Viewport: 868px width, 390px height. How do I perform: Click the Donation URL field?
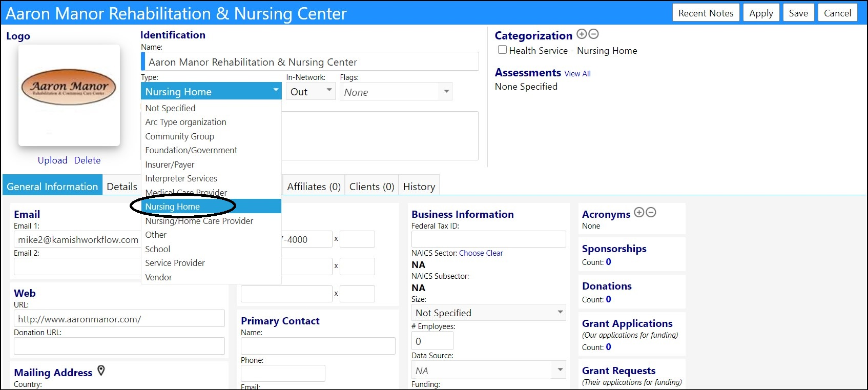119,346
